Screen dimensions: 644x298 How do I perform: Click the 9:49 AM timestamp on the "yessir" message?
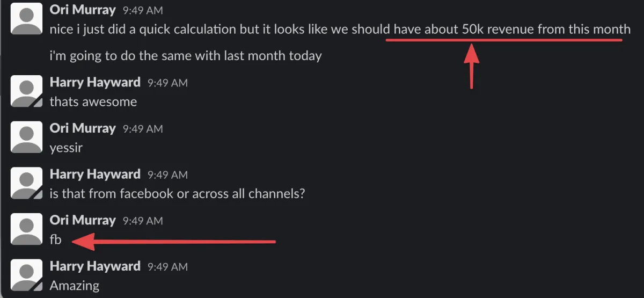[x=143, y=129]
